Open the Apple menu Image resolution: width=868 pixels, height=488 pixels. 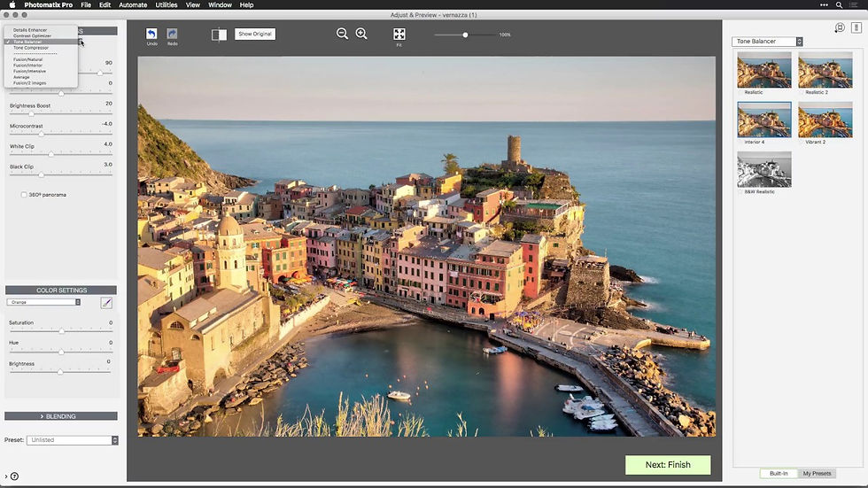point(12,4)
